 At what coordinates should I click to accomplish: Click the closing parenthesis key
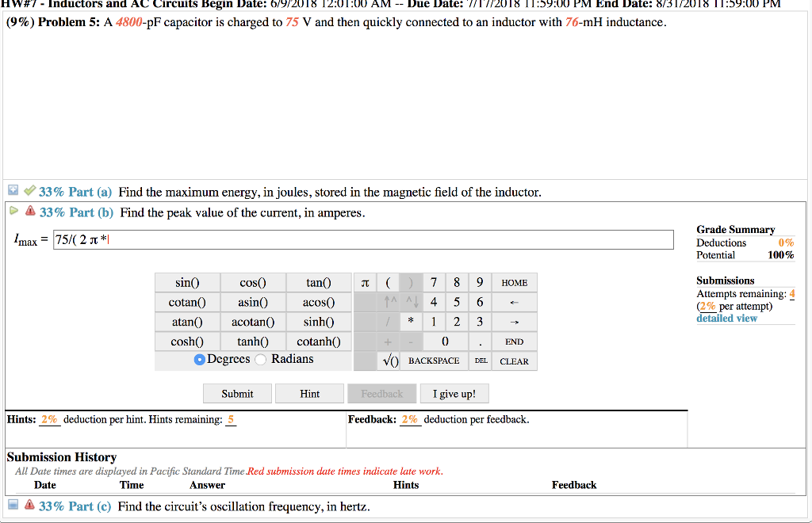(411, 282)
